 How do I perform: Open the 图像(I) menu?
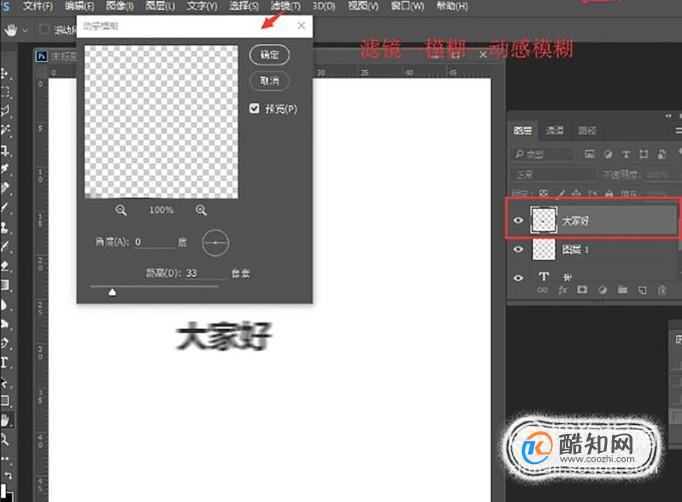(120, 6)
